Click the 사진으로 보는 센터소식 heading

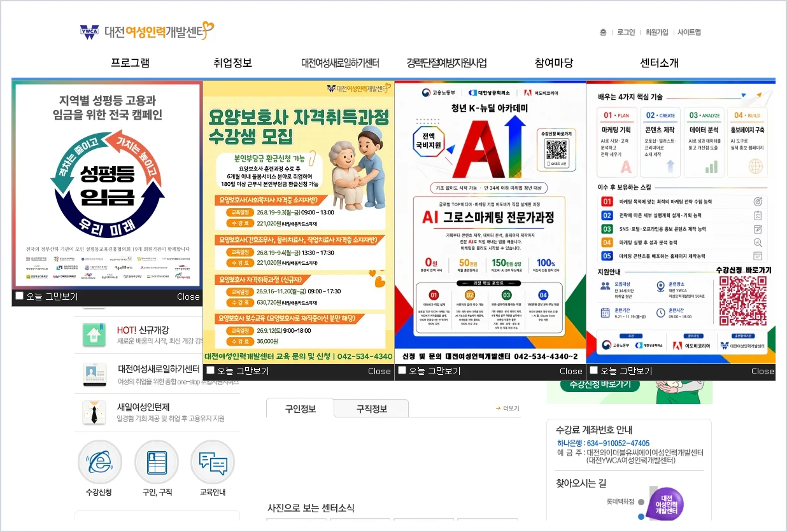[x=311, y=508]
